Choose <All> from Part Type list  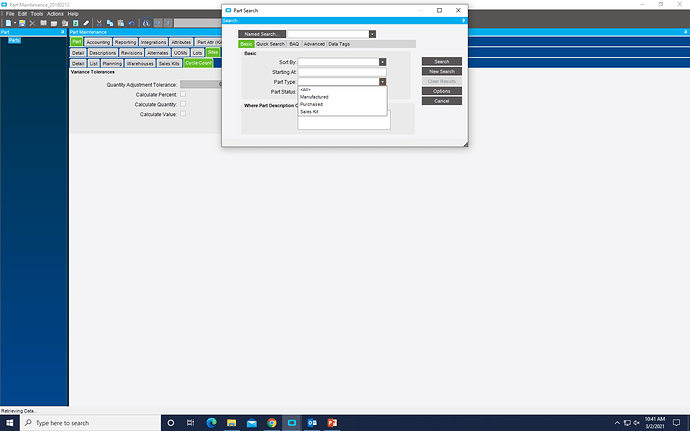[x=342, y=89]
